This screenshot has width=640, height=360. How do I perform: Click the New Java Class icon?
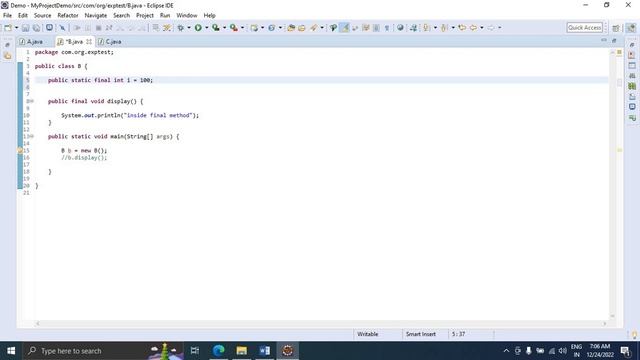[x=271, y=28]
